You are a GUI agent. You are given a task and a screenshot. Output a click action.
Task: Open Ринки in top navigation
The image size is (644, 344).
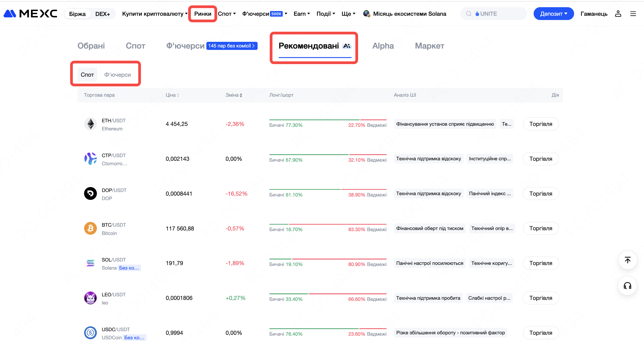pyautogui.click(x=203, y=14)
